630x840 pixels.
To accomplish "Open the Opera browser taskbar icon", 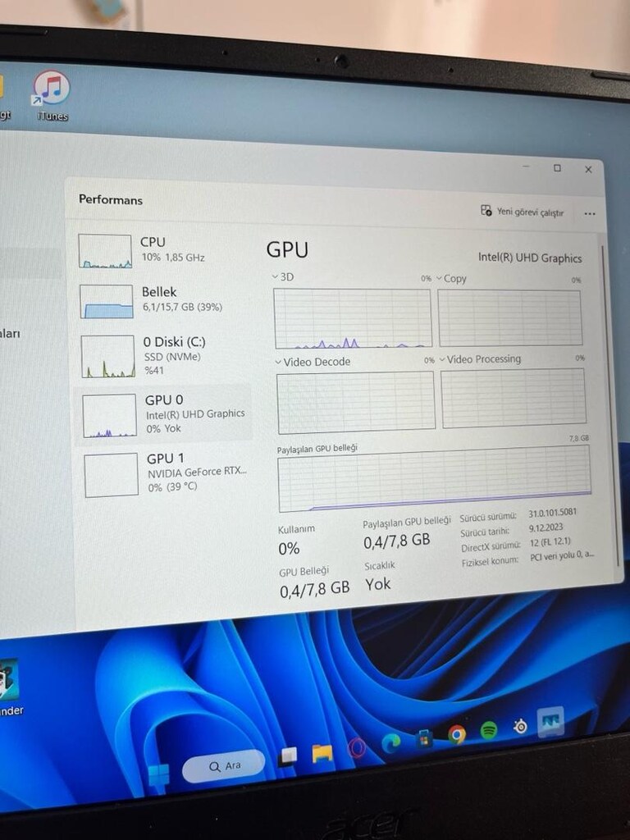I will (x=357, y=748).
